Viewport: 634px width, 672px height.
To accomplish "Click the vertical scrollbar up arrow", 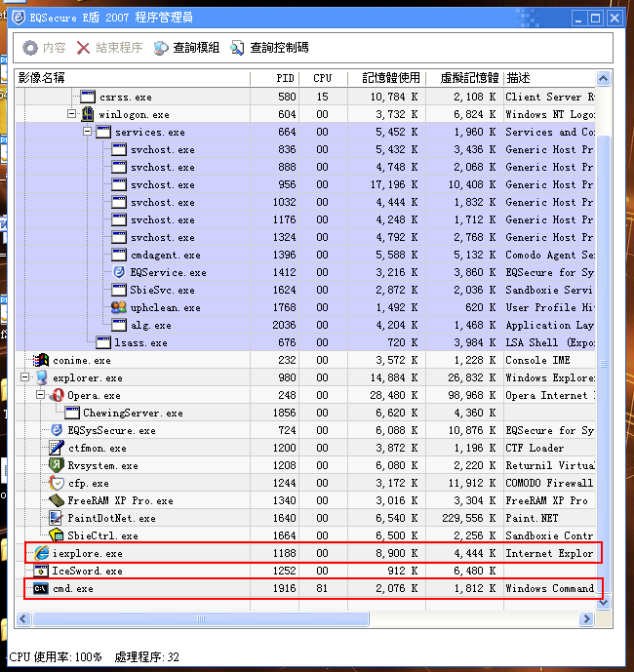I will coord(603,78).
